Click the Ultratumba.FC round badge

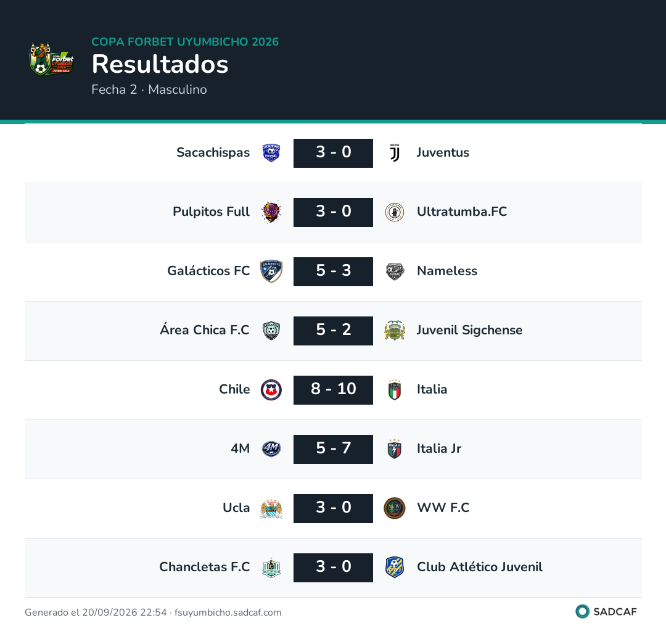pos(395,212)
